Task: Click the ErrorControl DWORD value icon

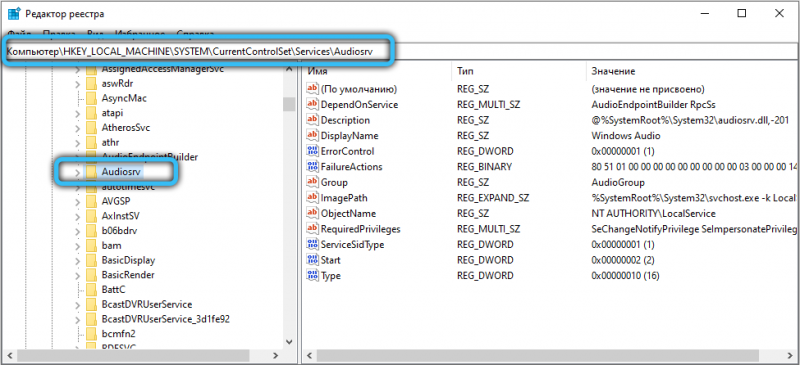Action: click(312, 151)
